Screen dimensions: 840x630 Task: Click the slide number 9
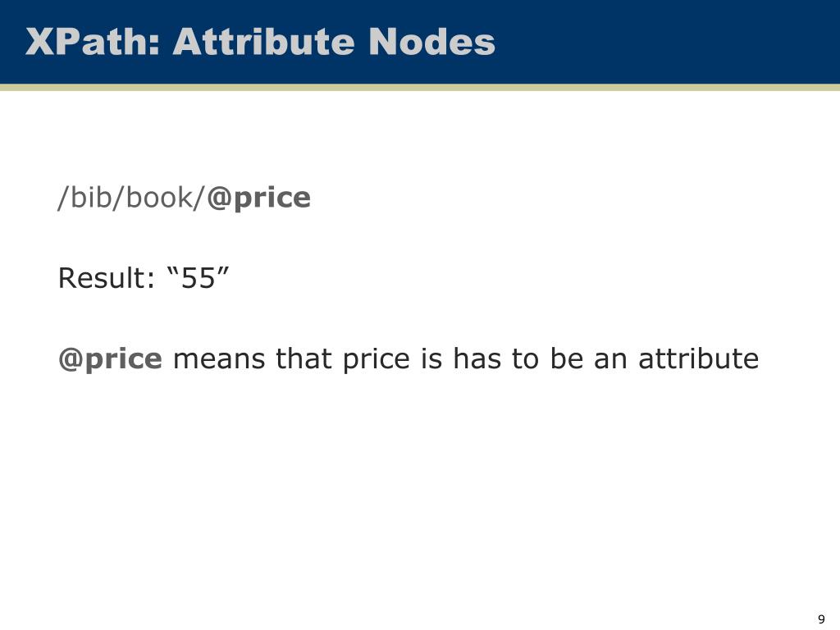821,619
